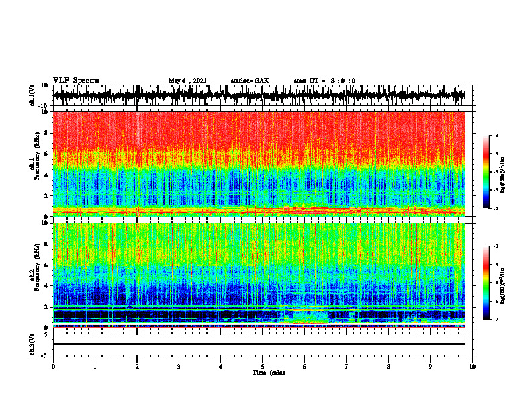Select the date text "May 4 , 2021"
The width and height of the screenshot is (532, 411).
(x=187, y=81)
